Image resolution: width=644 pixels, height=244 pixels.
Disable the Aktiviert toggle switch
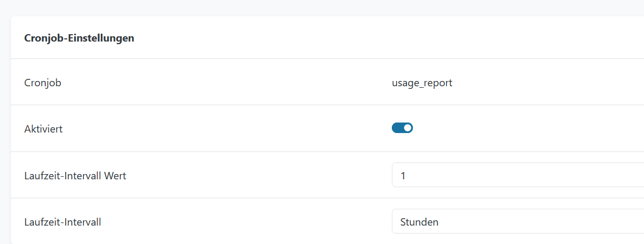coord(402,128)
